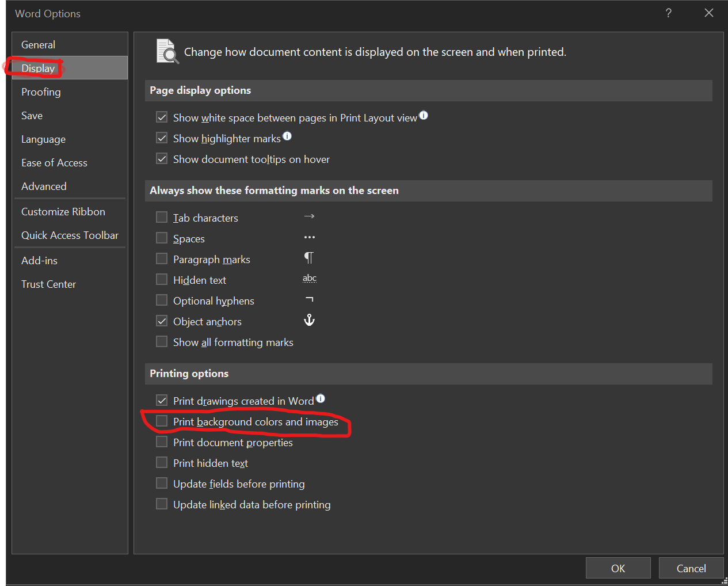
Task: Click the hidden text abc symbol
Action: point(310,278)
